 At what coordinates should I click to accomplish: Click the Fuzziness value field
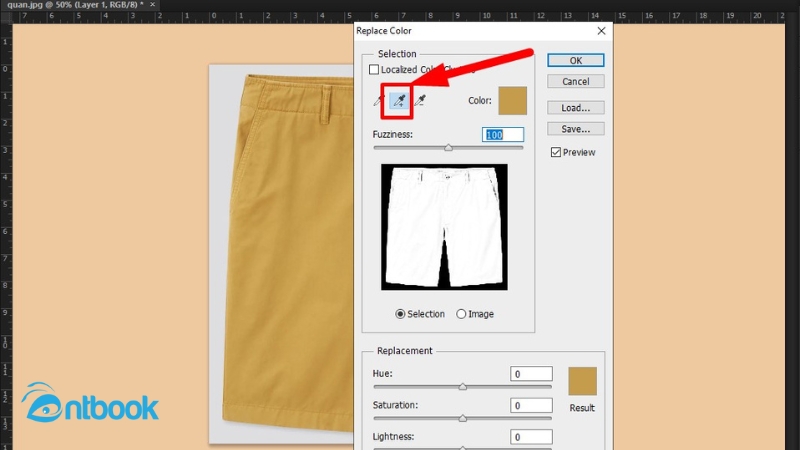tap(503, 135)
